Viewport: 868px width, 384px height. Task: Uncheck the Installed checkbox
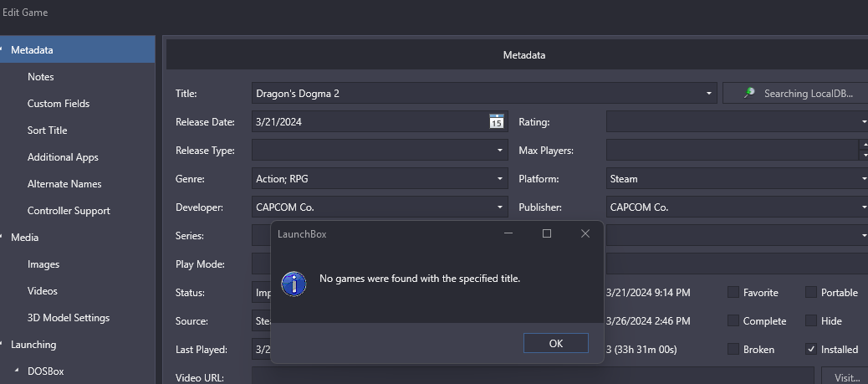click(811, 349)
